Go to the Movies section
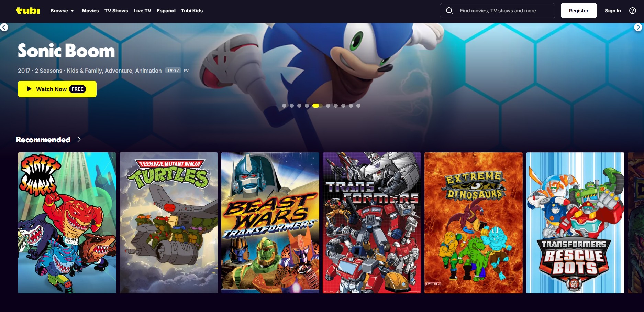The width and height of the screenshot is (644, 312). point(90,11)
